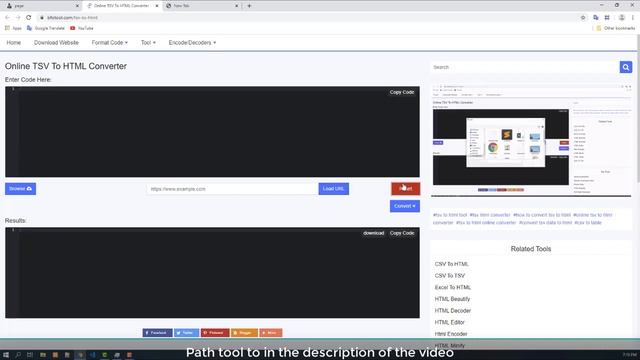
Task: Share on Facebook button
Action: [x=158, y=333]
